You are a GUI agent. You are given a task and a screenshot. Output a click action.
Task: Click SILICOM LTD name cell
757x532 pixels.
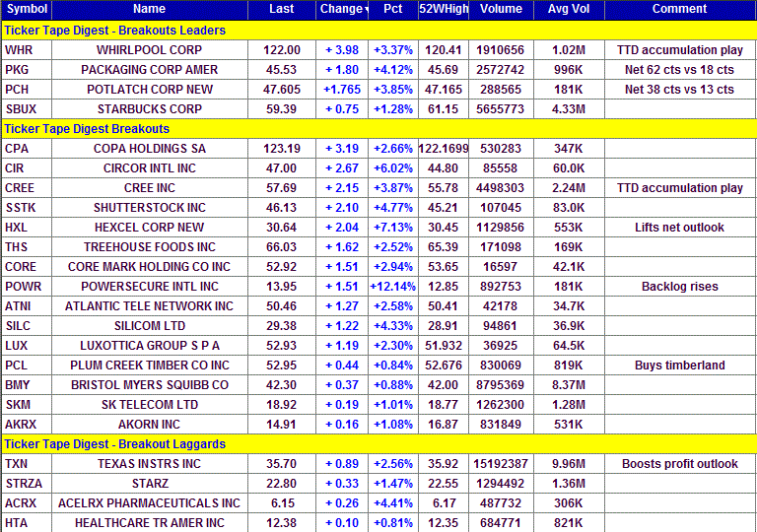pos(150,326)
